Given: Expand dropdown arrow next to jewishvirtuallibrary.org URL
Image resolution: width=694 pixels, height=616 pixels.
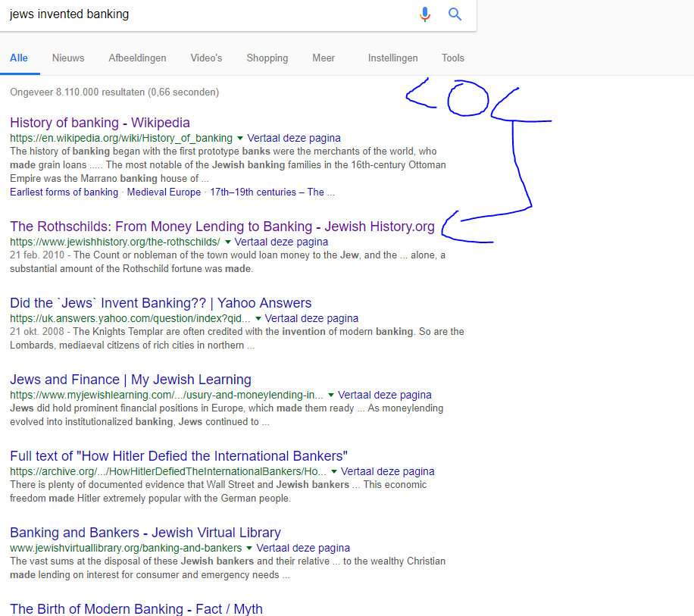Looking at the screenshot, I should (x=249, y=549).
